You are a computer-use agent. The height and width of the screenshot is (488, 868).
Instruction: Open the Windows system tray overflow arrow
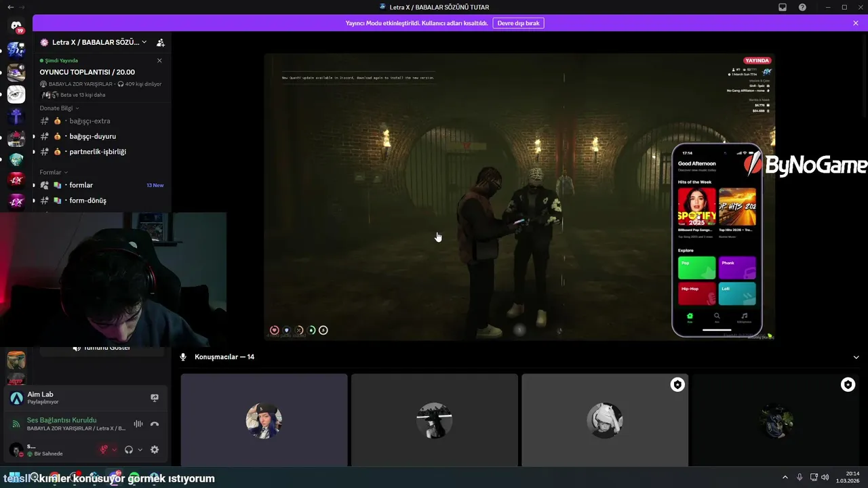(x=785, y=477)
